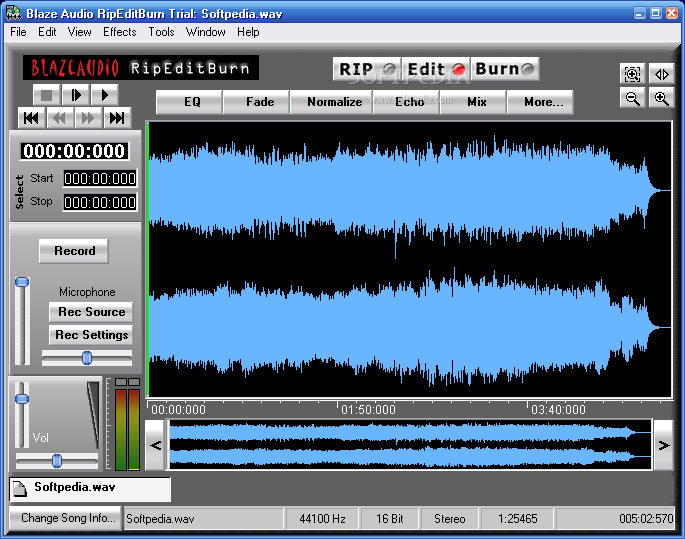Click the Normalize button
This screenshot has width=685, height=539.
click(331, 102)
